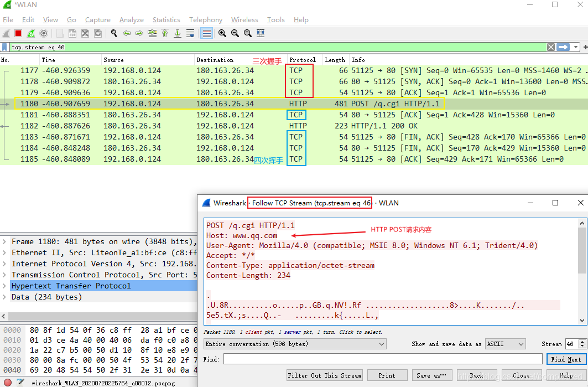This screenshot has width=588, height=387.
Task: Toggle auto scroll during live capture
Action: [190, 33]
